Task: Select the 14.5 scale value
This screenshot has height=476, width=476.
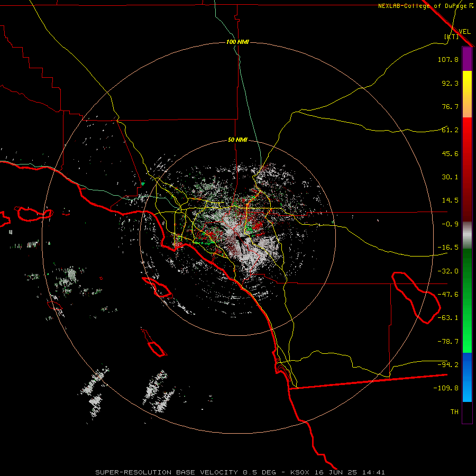Action: click(450, 200)
